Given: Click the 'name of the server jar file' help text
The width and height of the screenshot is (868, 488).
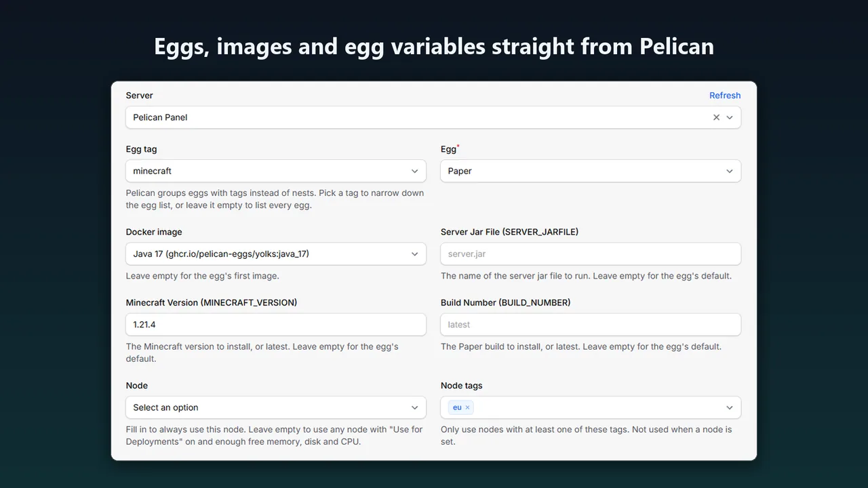Looking at the screenshot, I should [587, 276].
